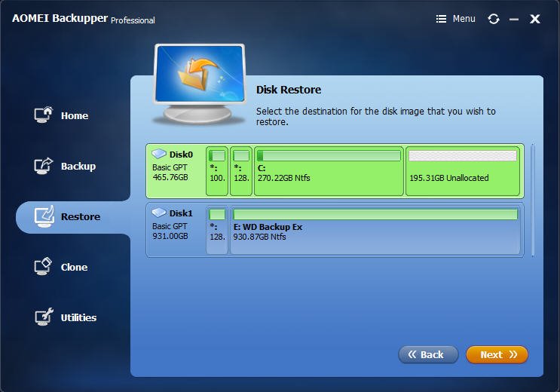Screen dimensions: 560x392
Task: Select the 195.31GB Unallocated space
Action: pyautogui.click(x=463, y=171)
